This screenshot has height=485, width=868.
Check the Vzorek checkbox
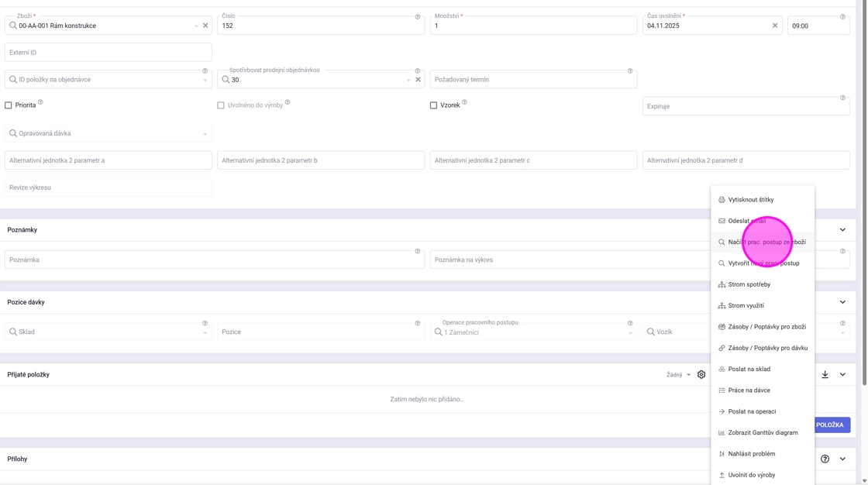coord(433,105)
